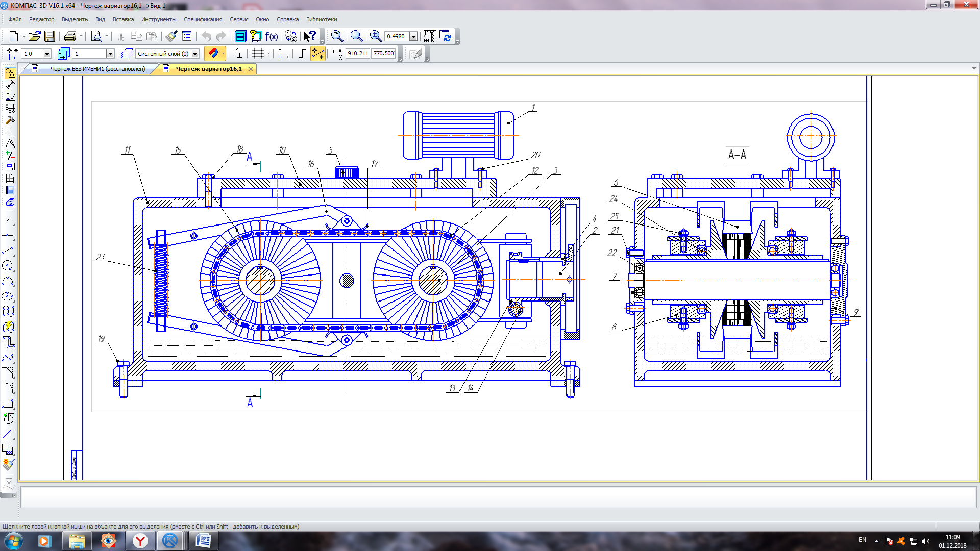This screenshot has width=980, height=551.
Task: Toggle the grid display button
Action: 258,53
